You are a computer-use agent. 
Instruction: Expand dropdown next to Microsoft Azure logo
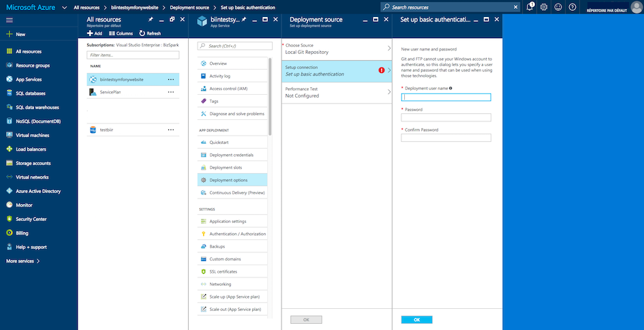[x=65, y=7]
